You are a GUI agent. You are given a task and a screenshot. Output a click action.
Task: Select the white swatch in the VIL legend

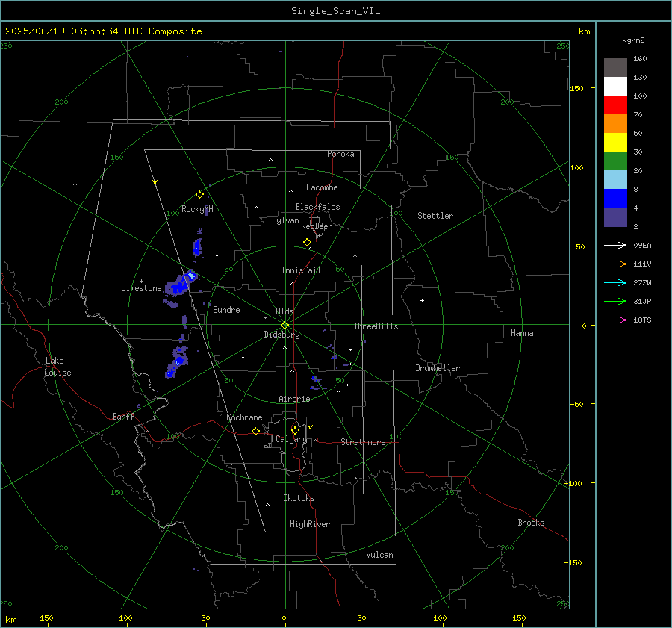pos(615,87)
